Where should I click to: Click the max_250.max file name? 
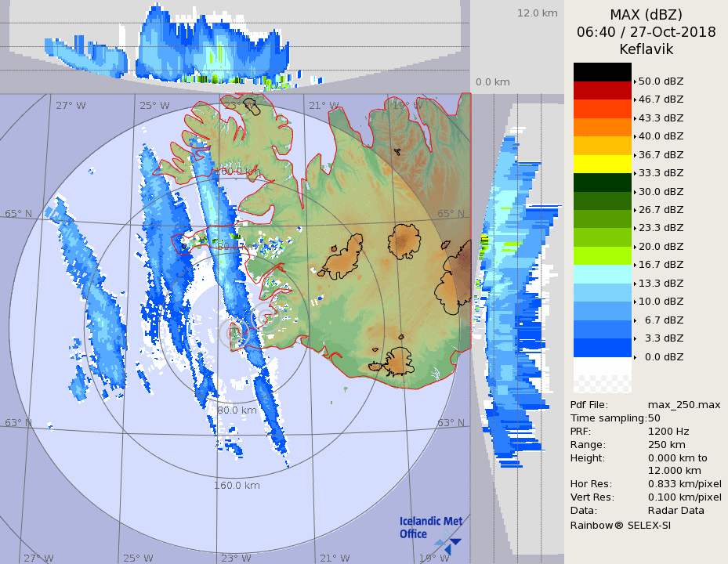click(683, 405)
